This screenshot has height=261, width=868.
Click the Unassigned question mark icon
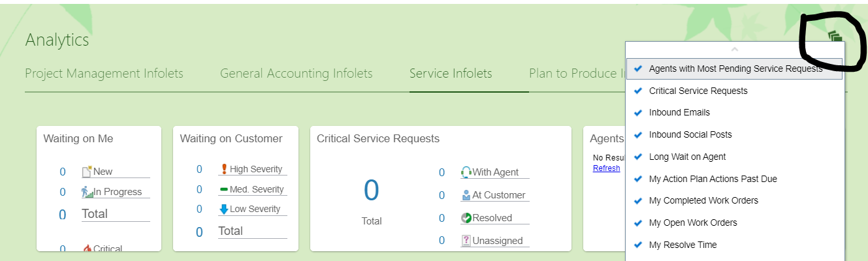[x=466, y=241]
